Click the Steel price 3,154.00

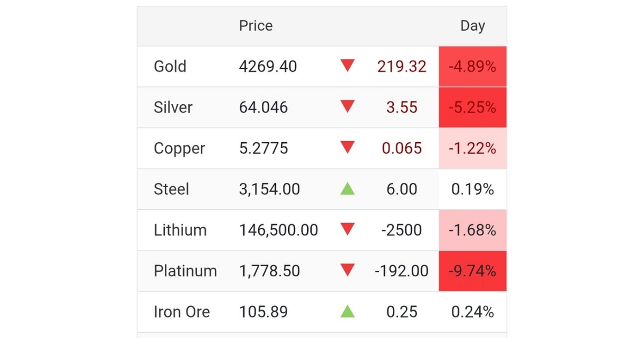(x=269, y=189)
